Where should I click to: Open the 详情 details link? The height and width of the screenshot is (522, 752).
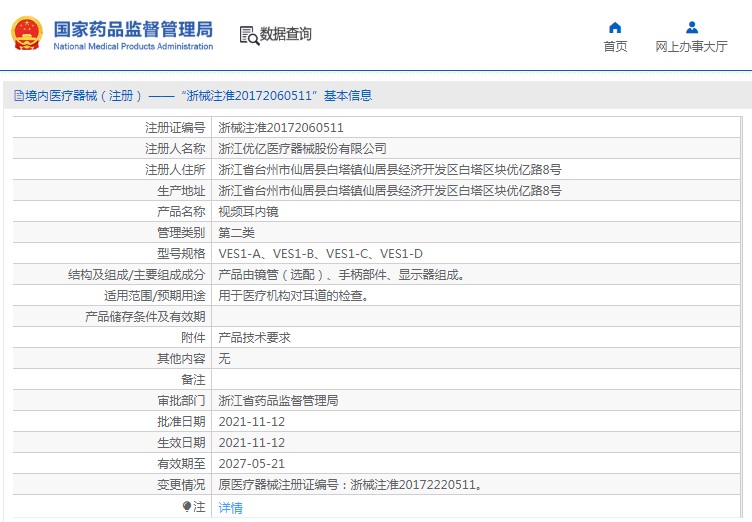pyautogui.click(x=230, y=508)
